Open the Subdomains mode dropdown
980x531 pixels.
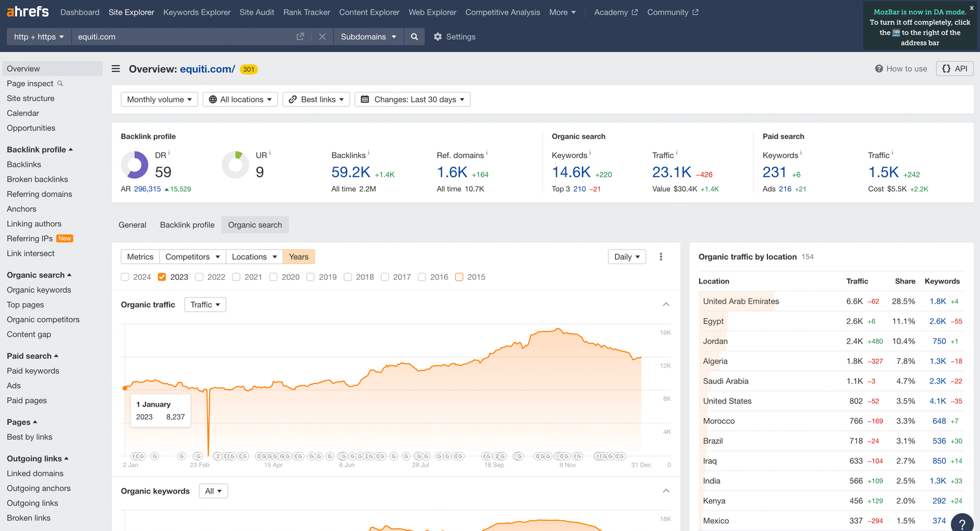pos(368,37)
